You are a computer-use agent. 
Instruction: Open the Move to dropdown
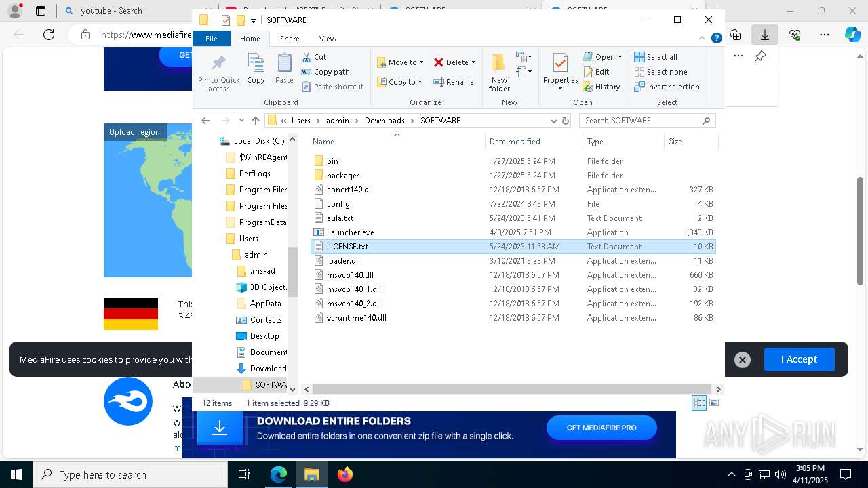pos(400,62)
